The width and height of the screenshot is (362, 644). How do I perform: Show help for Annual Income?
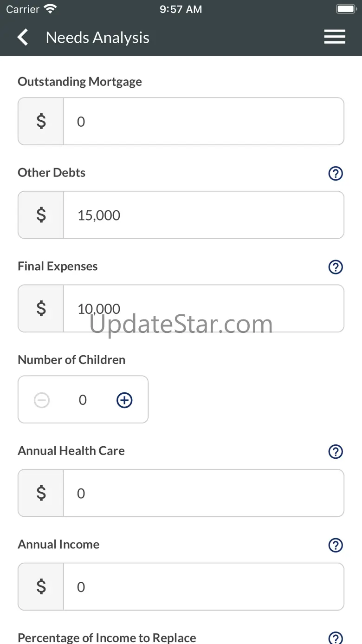tap(335, 545)
